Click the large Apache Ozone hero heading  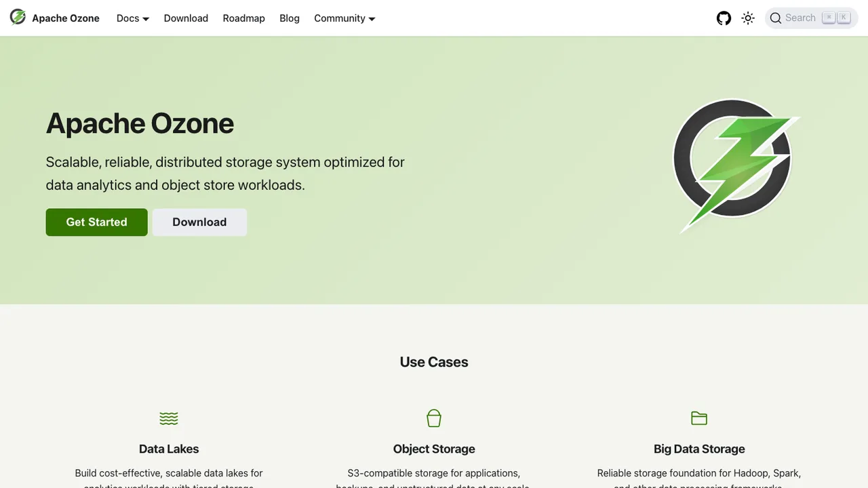point(140,123)
